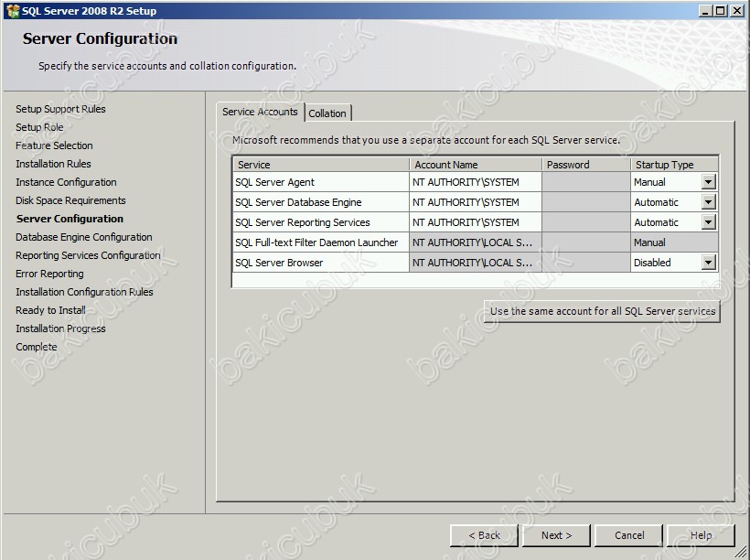The image size is (750, 560).
Task: Click Account Name cell for SQL Server Database Engine
Action: 476,202
